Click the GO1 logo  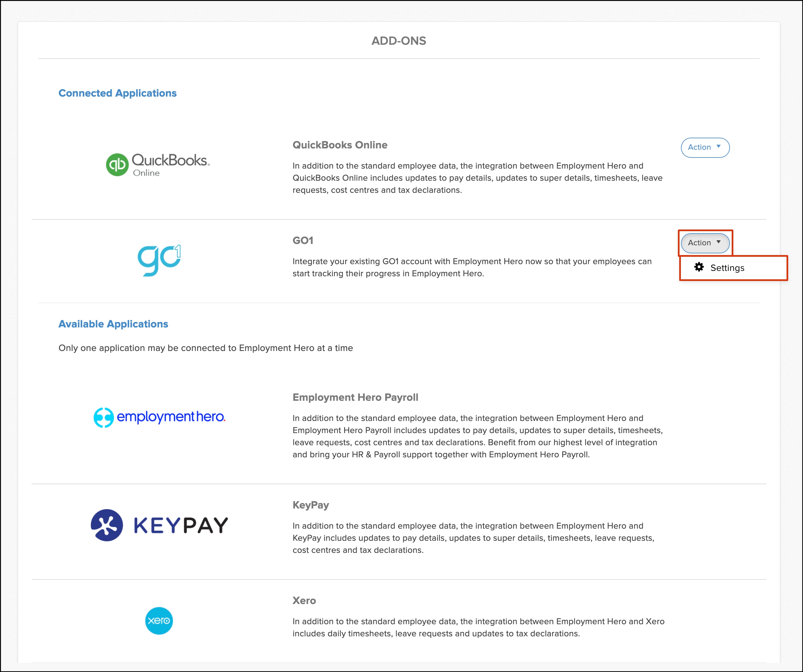tap(159, 260)
